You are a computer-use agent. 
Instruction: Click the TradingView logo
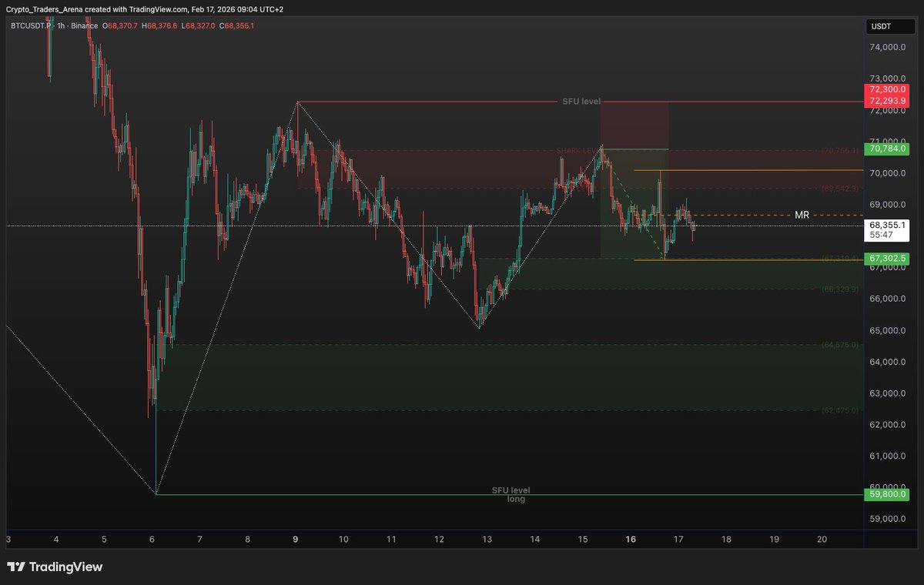coord(55,567)
